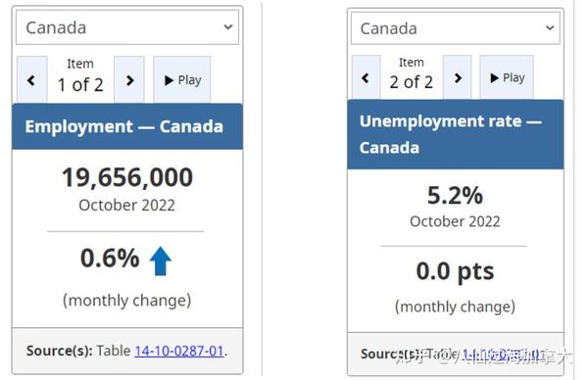Click the chevron arrow of the right Canada selector
588x380 pixels.
click(550, 27)
